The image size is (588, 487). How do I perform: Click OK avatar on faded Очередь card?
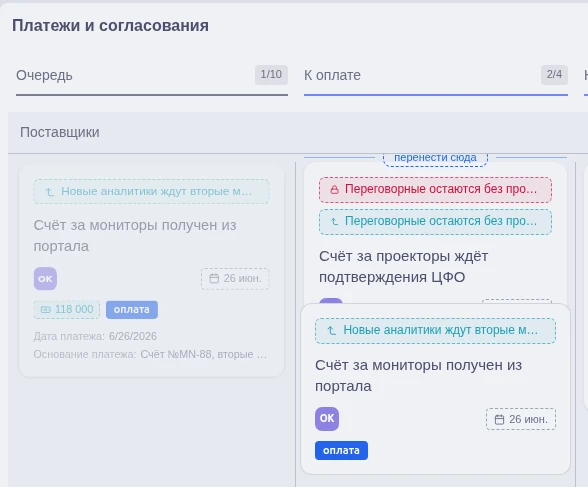(x=45, y=279)
